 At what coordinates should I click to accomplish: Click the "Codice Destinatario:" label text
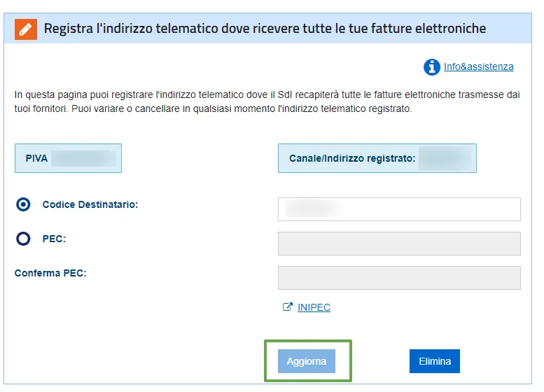point(90,204)
